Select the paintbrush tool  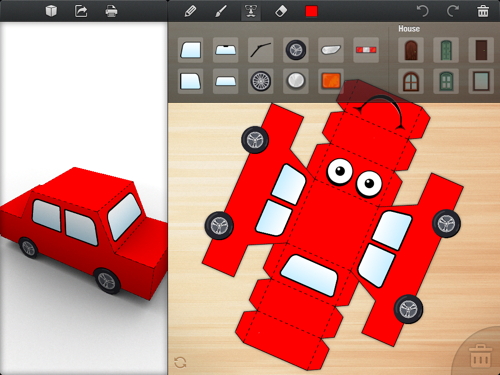click(220, 11)
